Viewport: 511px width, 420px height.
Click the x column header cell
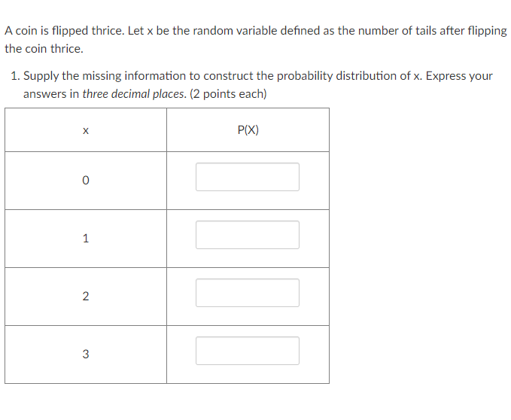tap(86, 129)
